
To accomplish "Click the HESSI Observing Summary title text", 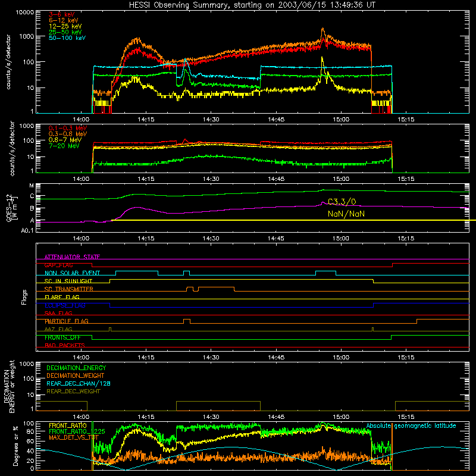I will [x=252, y=5].
